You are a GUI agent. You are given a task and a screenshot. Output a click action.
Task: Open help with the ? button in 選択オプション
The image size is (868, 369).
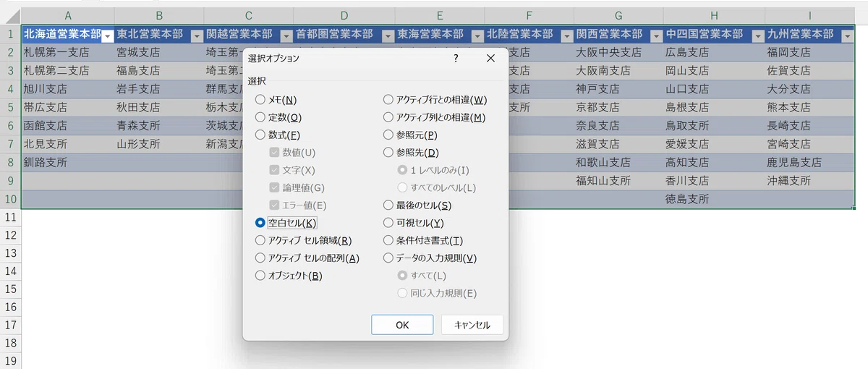[x=456, y=58]
